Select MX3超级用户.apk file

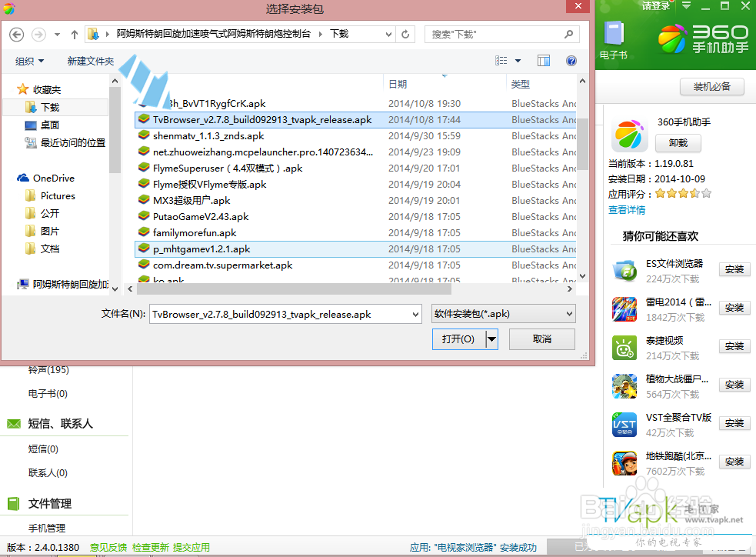click(x=355, y=201)
